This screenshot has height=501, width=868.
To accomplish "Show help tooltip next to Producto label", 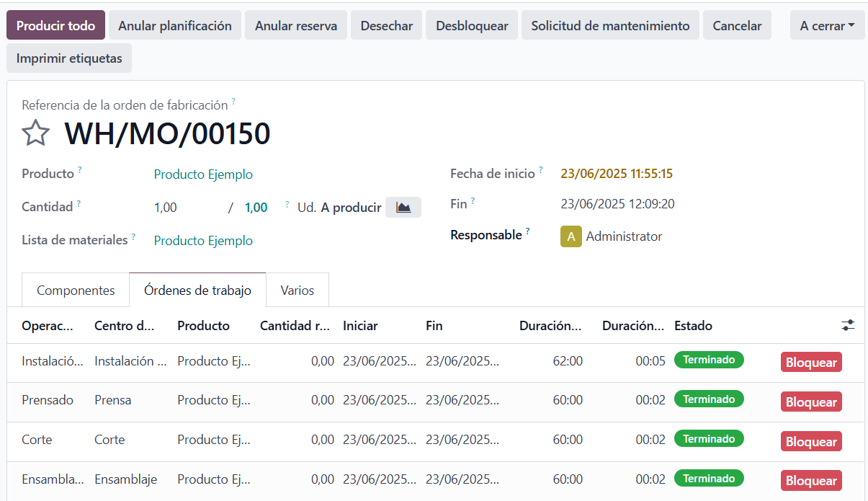I will click(x=80, y=170).
